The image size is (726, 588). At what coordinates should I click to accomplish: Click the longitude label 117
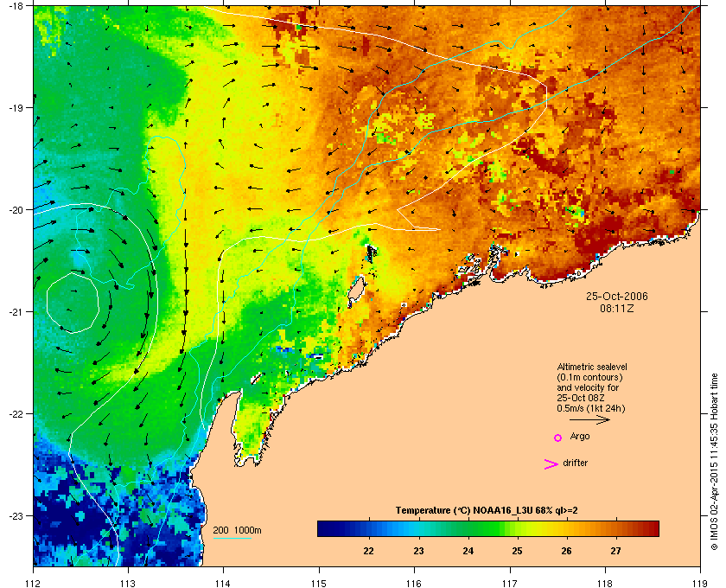coord(510,583)
